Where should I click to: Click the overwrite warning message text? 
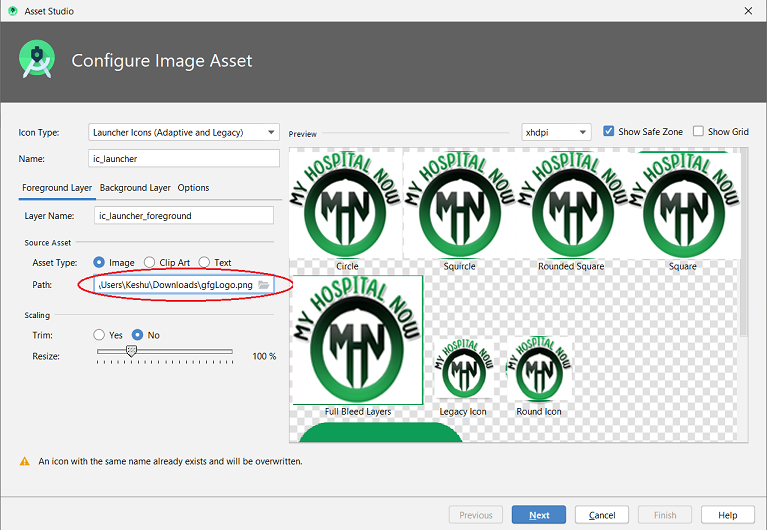[170, 461]
